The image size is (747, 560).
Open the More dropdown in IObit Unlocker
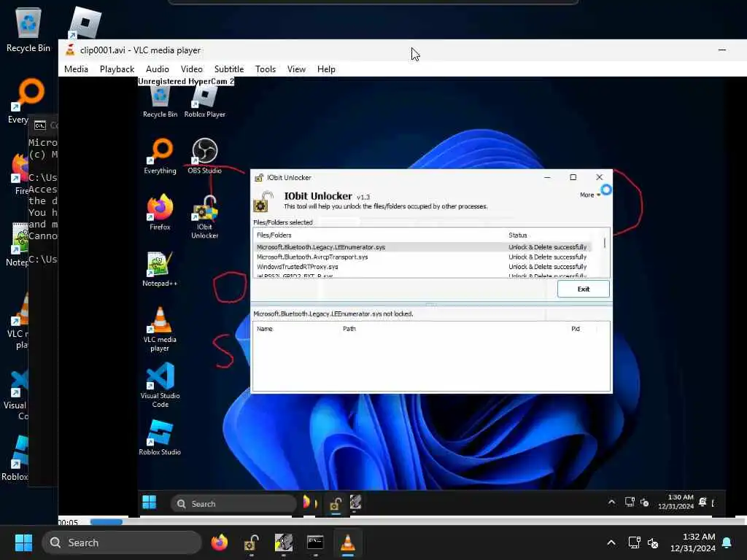pyautogui.click(x=589, y=195)
